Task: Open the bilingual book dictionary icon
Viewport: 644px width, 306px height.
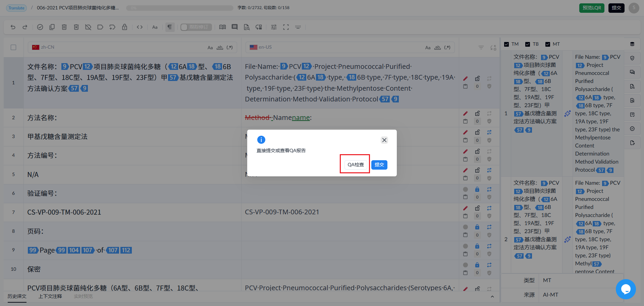Action: 222,27
